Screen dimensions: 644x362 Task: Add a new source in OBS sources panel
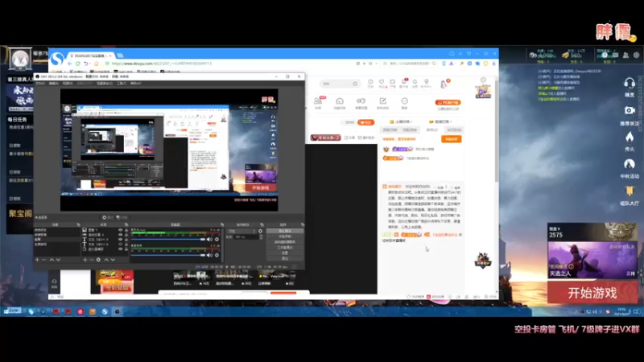point(85,260)
